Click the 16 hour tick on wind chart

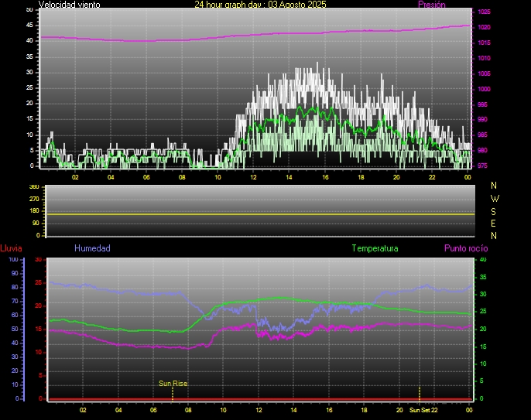tap(325, 177)
